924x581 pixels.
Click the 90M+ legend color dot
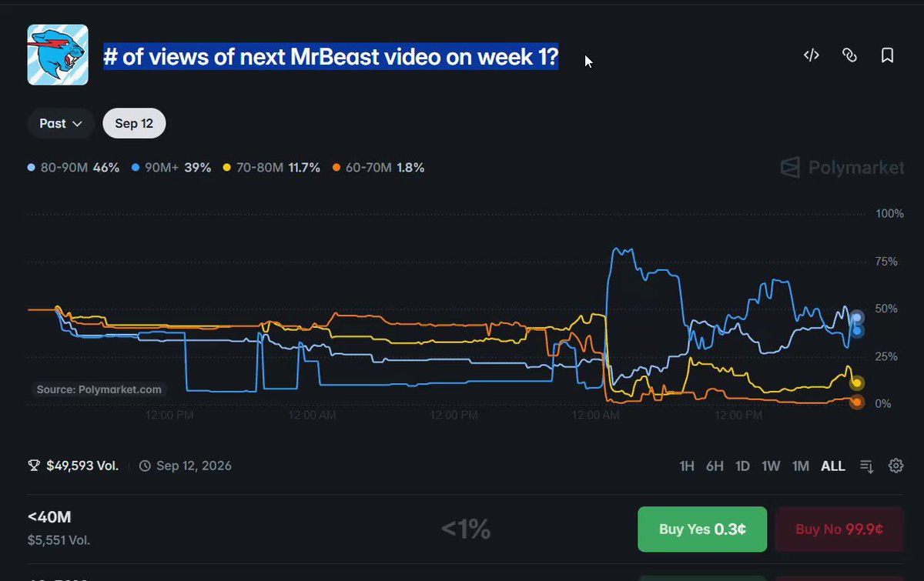point(136,168)
